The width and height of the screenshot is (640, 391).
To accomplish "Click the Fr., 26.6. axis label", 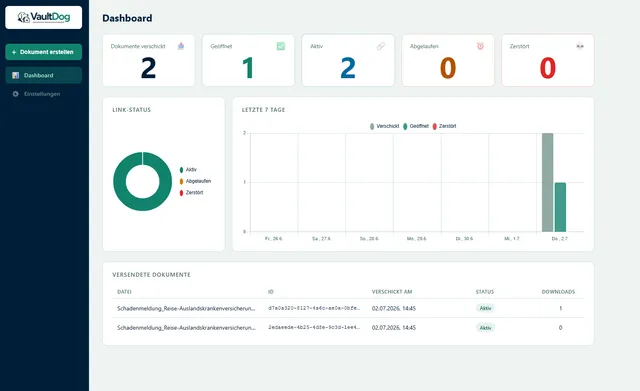I will [x=273, y=239].
